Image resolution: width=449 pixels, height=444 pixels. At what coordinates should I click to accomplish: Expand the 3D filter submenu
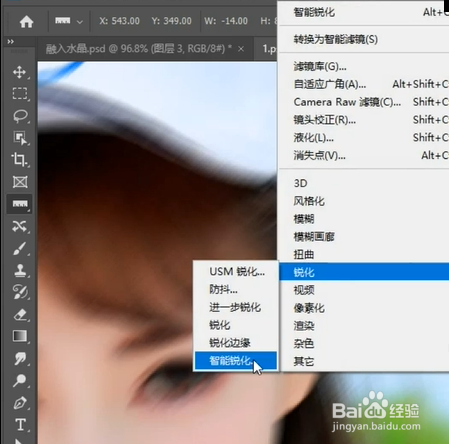click(x=364, y=183)
